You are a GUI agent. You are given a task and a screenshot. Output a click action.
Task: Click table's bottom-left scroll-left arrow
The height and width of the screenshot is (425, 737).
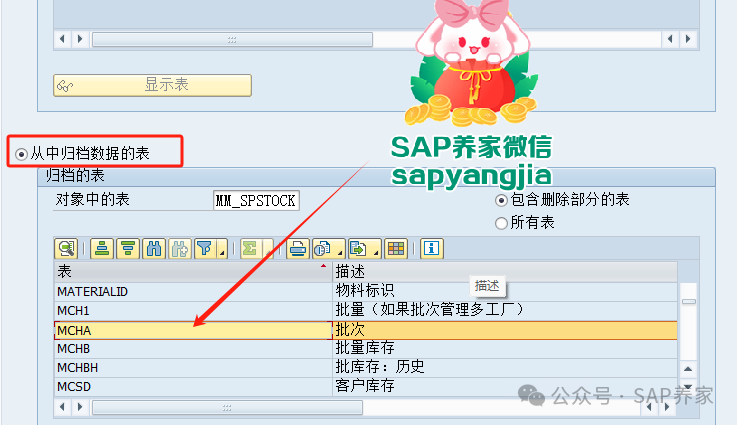62,407
